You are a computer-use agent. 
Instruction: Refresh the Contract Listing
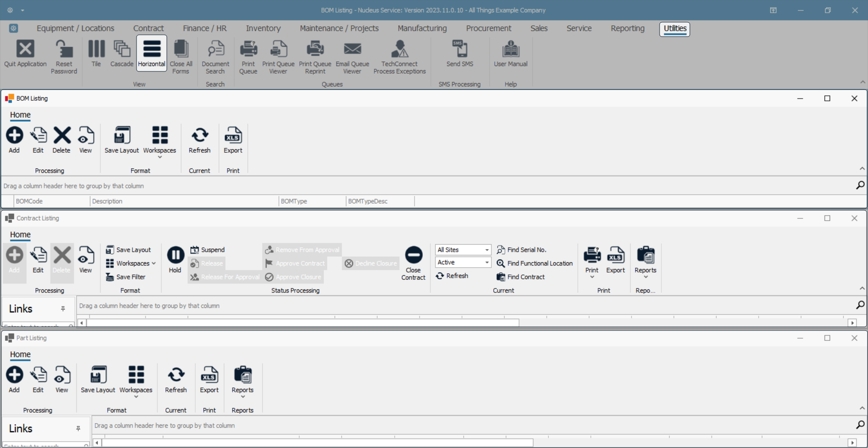pyautogui.click(x=452, y=276)
